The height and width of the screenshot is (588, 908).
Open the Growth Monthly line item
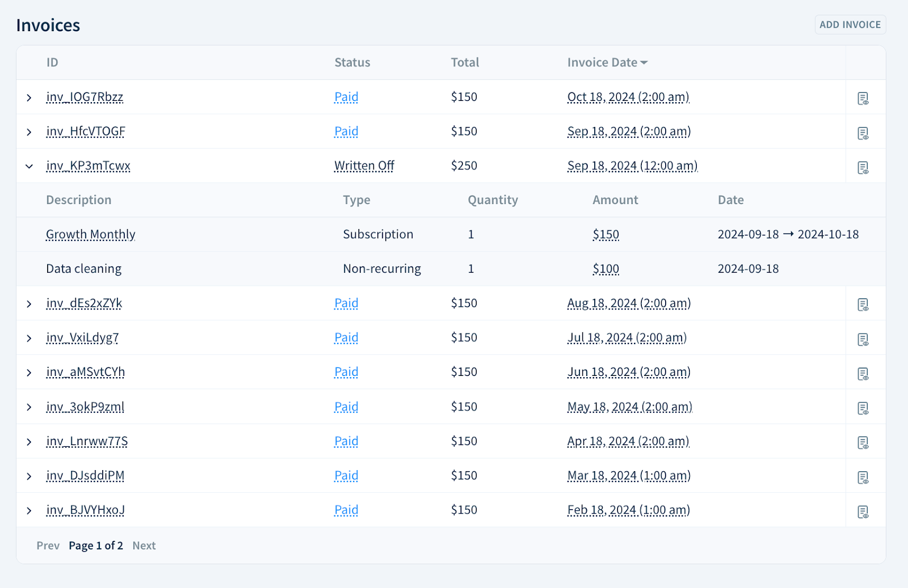pos(90,234)
